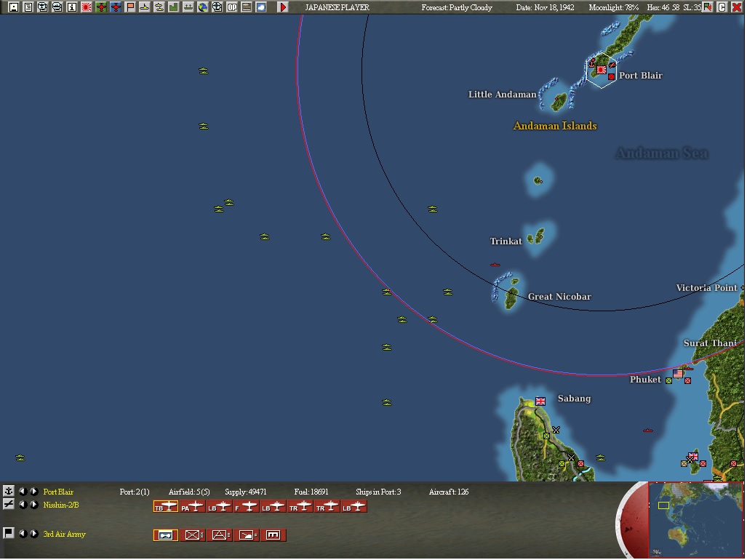Click the aircraft icon beside Nisshin-2/B
The height and width of the screenshot is (560, 747).
8,504
